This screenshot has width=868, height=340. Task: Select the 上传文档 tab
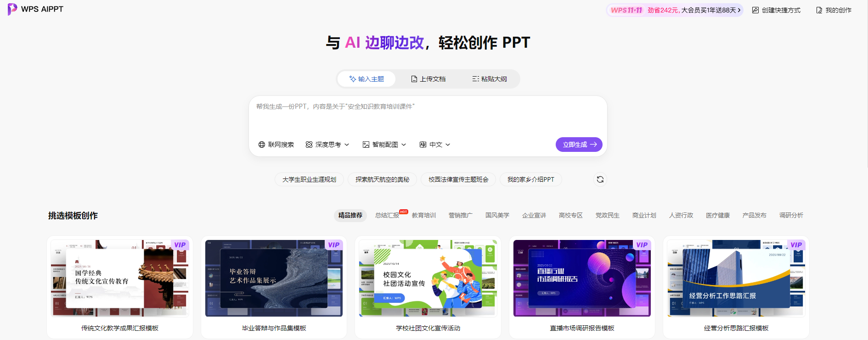pyautogui.click(x=428, y=79)
